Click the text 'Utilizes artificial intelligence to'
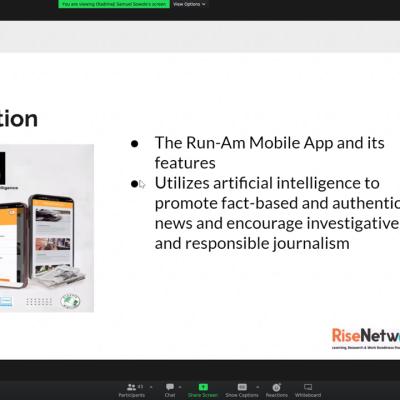This screenshot has height=400, width=400. click(x=267, y=183)
